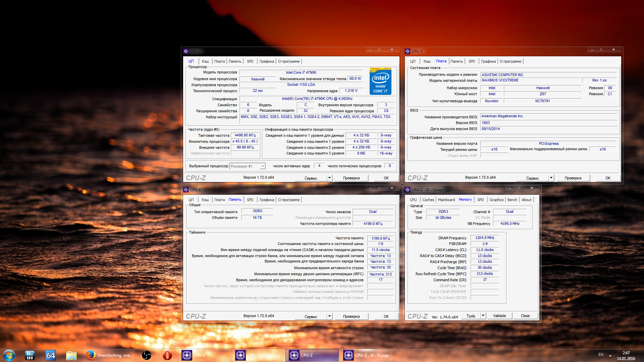
Task: Click the Validate button
Action: [x=499, y=316]
